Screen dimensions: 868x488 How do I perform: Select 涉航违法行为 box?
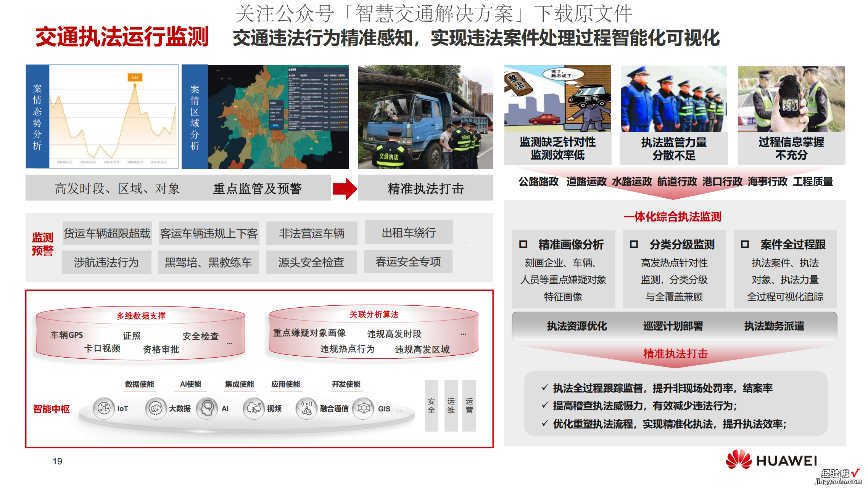click(107, 262)
